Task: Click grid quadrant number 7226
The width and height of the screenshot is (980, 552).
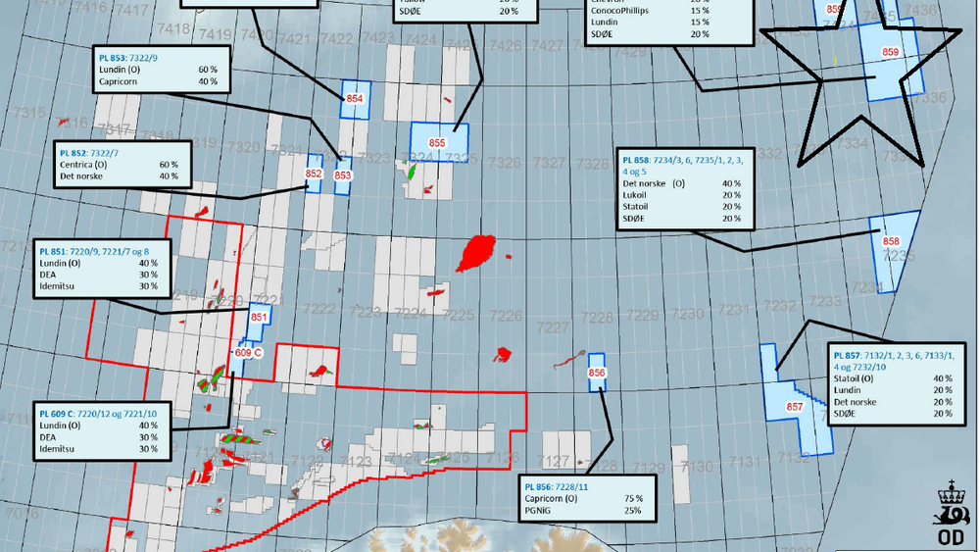Action: [x=505, y=317]
